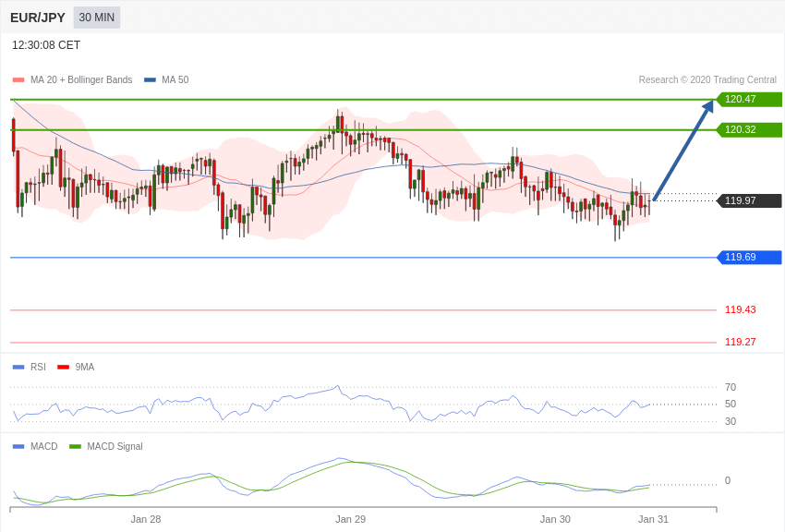Click the Jan 31 date label
Viewport: 785px width, 532px height.
pyautogui.click(x=653, y=519)
